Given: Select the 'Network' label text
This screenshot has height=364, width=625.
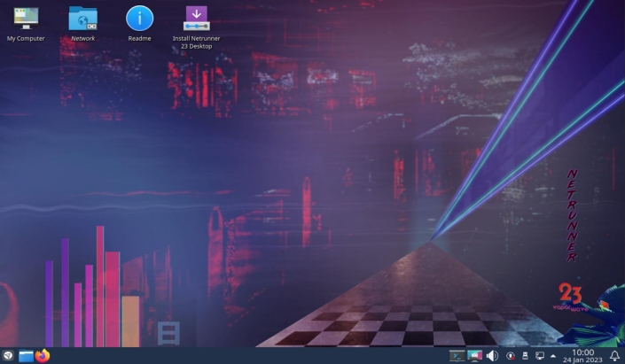Looking at the screenshot, I should [x=83, y=39].
